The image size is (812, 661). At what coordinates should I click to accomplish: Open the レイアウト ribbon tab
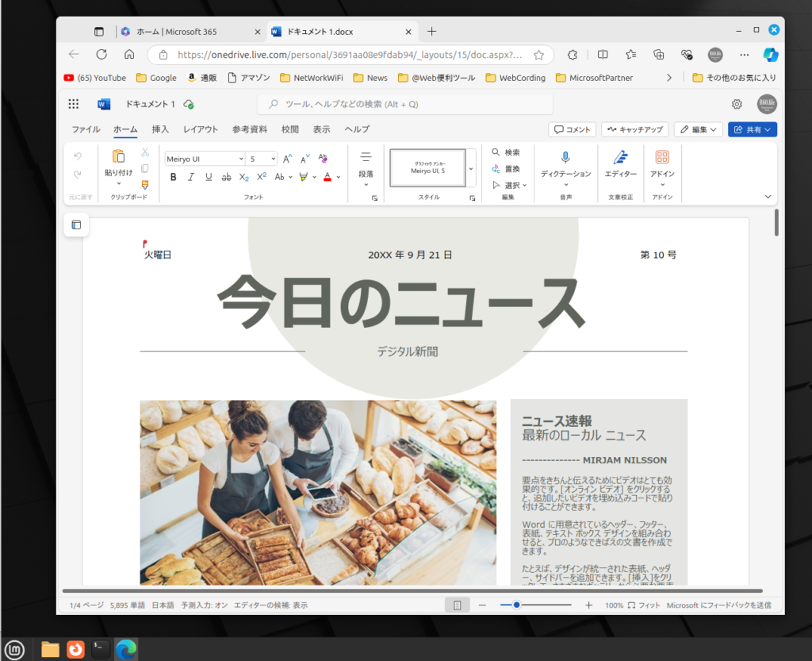click(201, 129)
